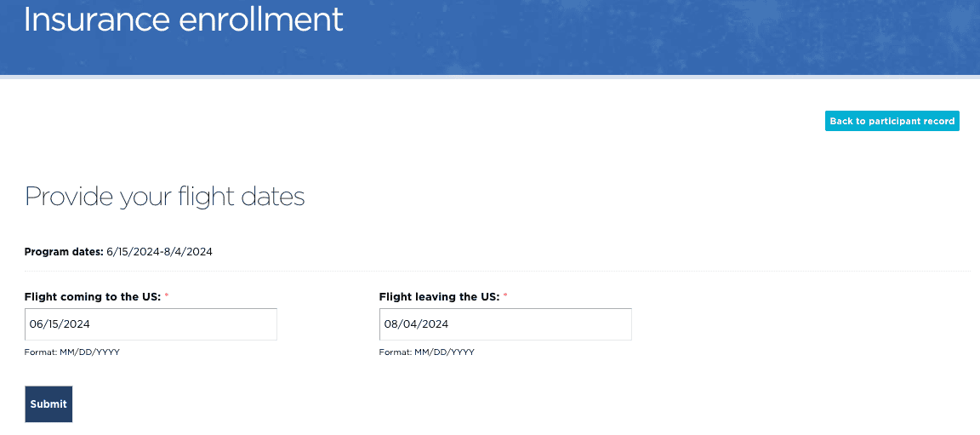Click the word 'Insurance' in the banner
Screen dimensions: 980x435
[89, 19]
